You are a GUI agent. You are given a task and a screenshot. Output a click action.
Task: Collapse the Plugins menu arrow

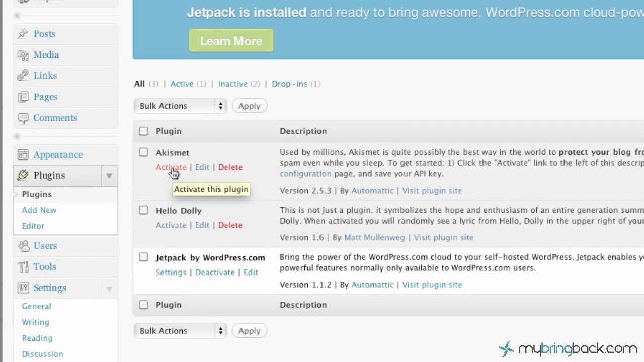click(x=109, y=176)
